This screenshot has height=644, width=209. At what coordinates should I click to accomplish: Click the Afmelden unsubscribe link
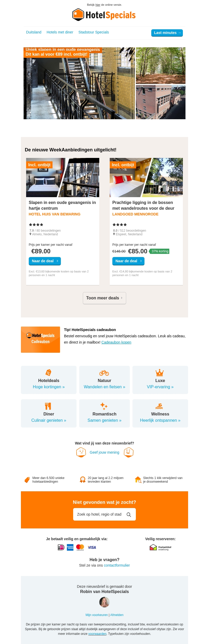(117, 615)
